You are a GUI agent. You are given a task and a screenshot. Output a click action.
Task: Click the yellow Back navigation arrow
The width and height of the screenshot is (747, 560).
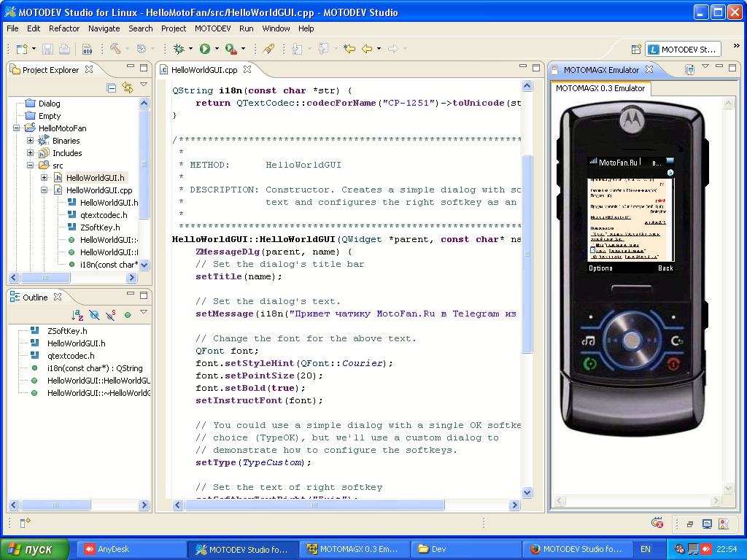pos(367,49)
